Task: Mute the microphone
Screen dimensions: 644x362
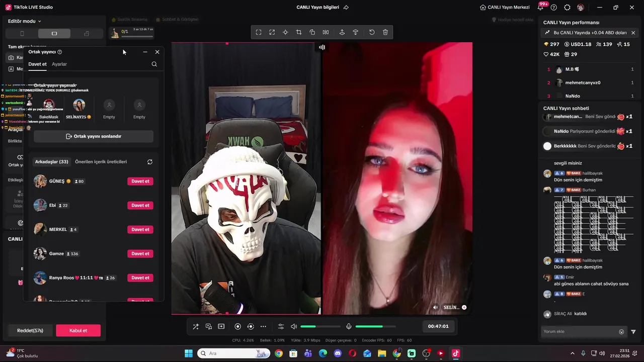Action: (349, 326)
